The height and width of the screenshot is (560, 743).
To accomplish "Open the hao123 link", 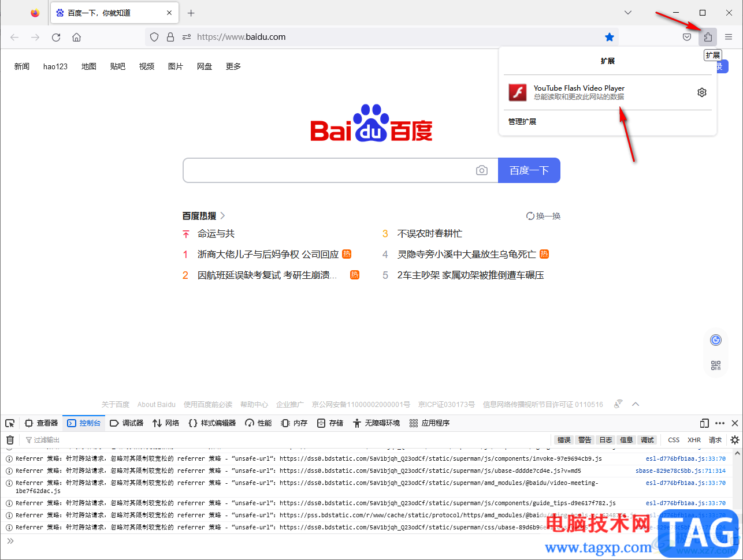I will click(x=55, y=66).
